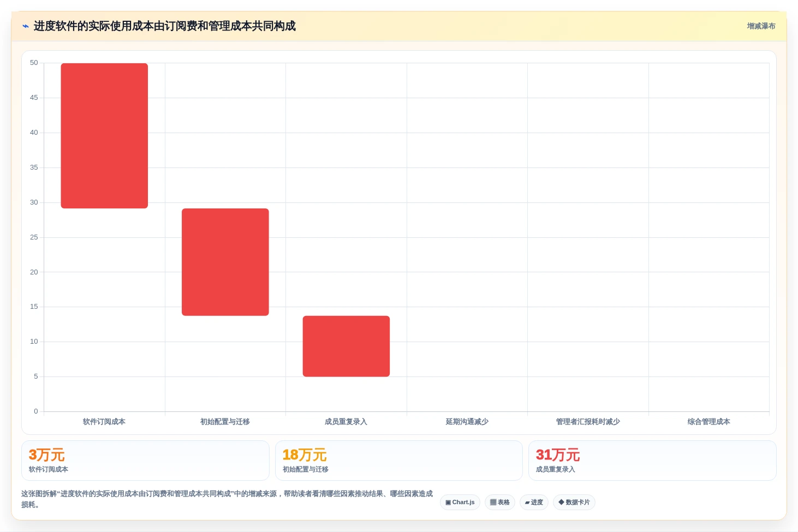798x532 pixels.
Task: Select the 表格 tag chip
Action: [500, 503]
